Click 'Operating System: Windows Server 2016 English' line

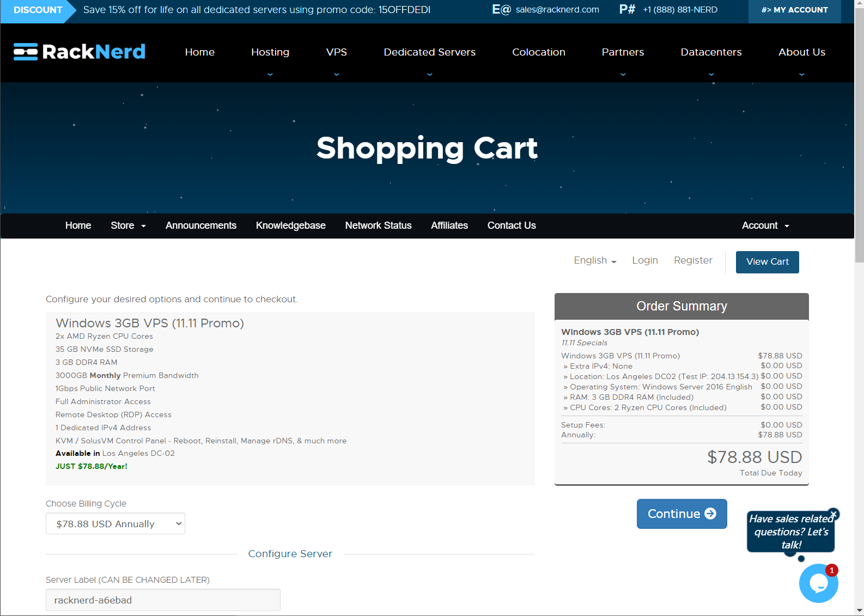[x=658, y=387]
